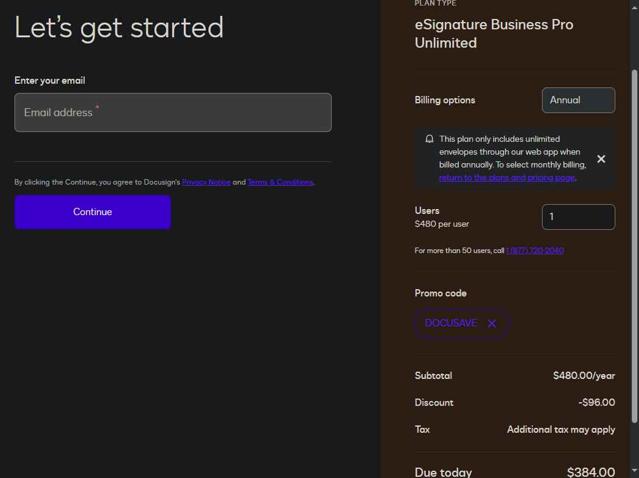Click the eSignature Business Pro Unlimited plan name
Viewport: 639px width, 478px height.
494,34
